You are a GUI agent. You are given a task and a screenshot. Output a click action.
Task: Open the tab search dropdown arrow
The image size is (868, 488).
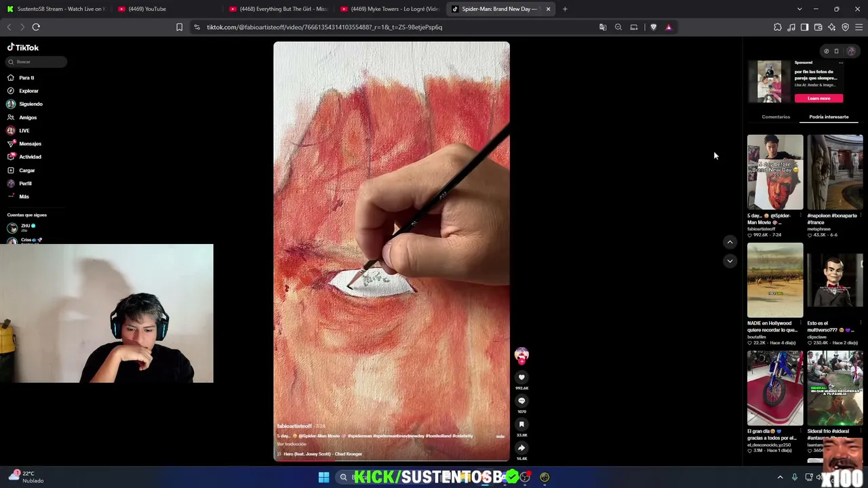tap(800, 9)
